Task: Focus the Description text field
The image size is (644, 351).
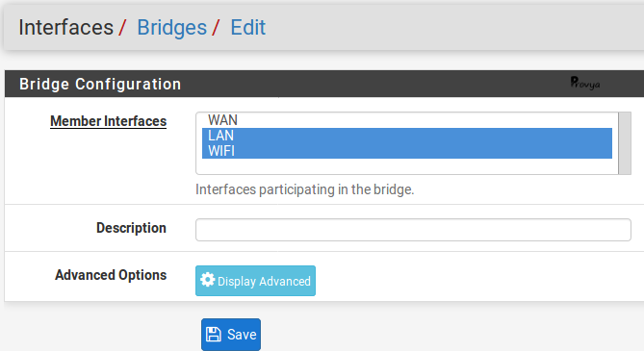Action: pyautogui.click(x=413, y=230)
